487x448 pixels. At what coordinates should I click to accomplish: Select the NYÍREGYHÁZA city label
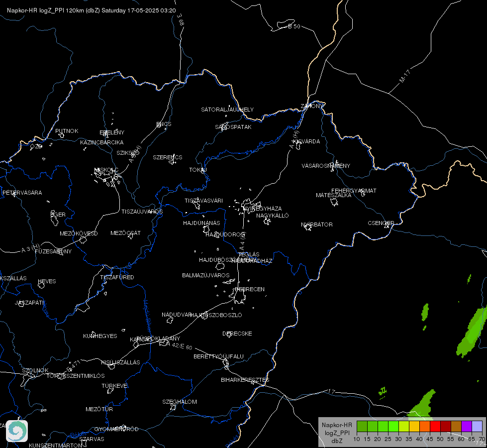click(x=263, y=209)
